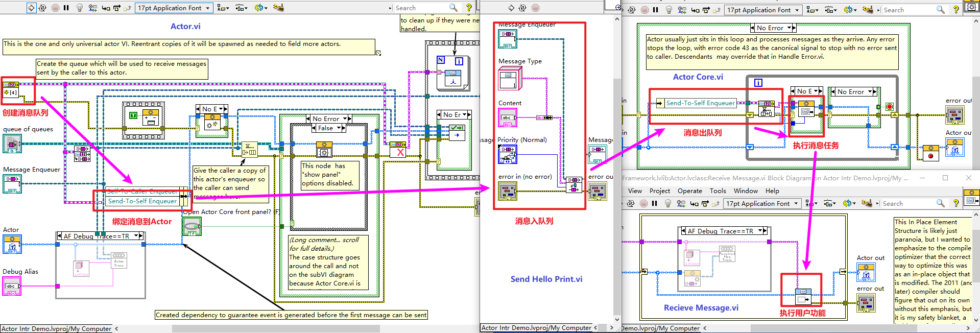Select Self-To-Caller Enqueuer element in Actor.vi
Screen dimensions: 980x333
point(142,192)
